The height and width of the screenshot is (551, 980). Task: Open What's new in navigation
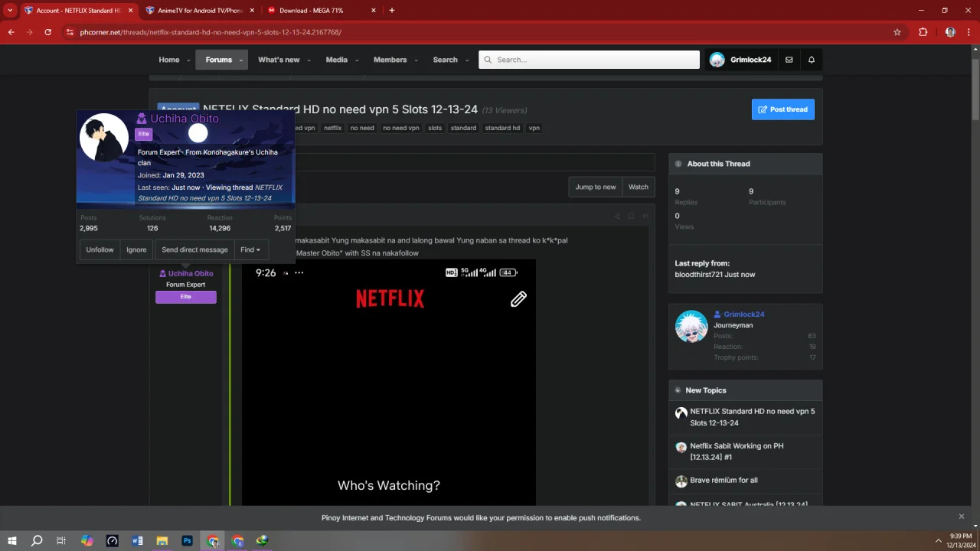(x=279, y=60)
